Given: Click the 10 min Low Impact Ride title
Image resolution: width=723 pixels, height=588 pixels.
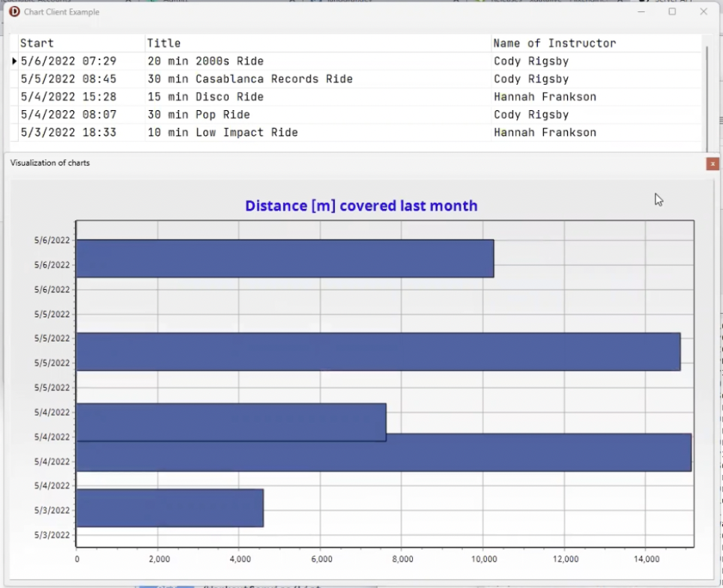Looking at the screenshot, I should [223, 133].
